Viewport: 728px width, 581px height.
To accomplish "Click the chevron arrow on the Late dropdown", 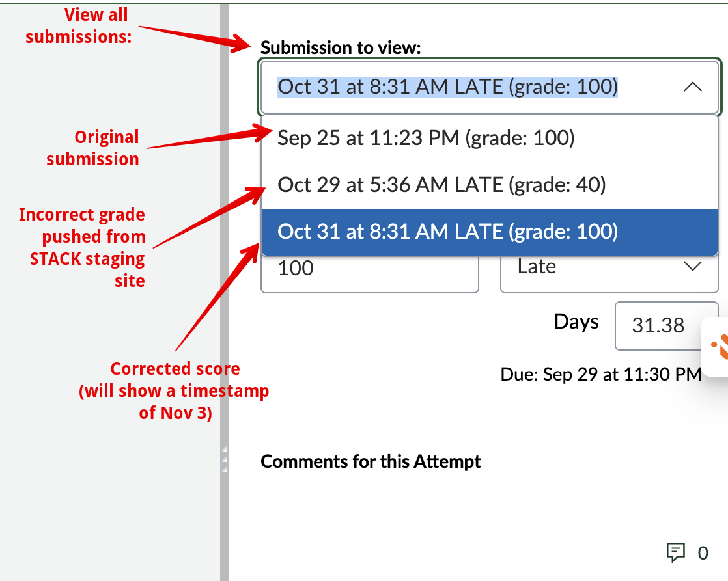I will 692,267.
